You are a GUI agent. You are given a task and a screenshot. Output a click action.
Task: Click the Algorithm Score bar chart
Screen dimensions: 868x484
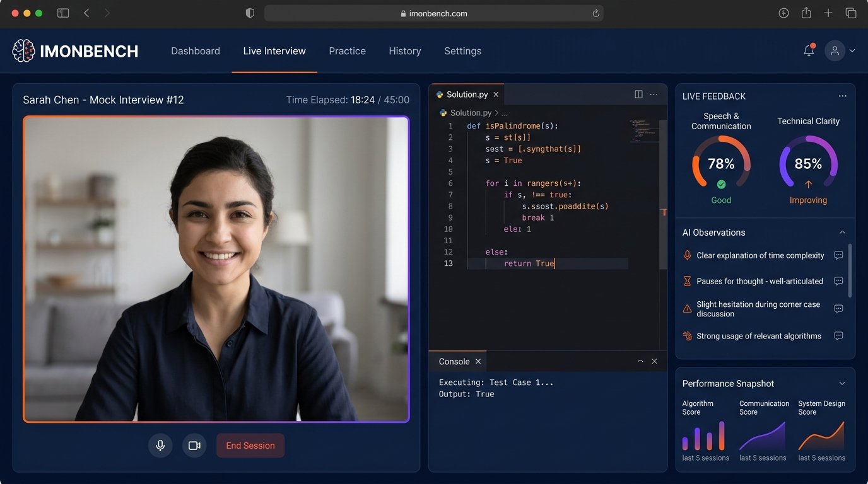coord(704,435)
